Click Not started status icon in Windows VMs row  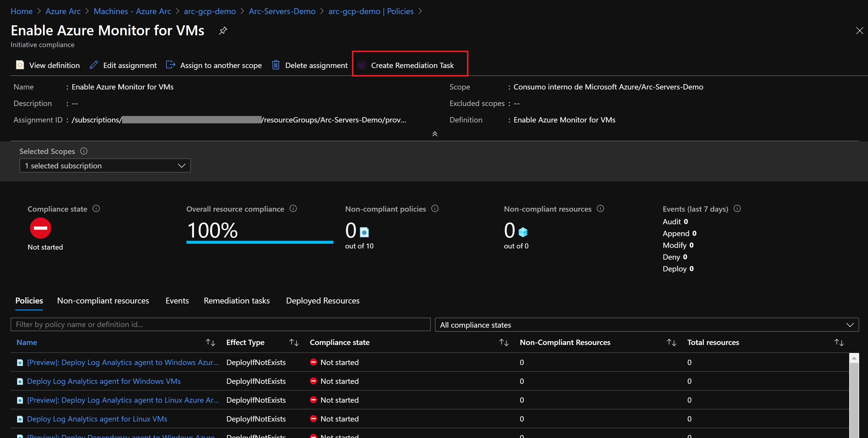[x=313, y=381]
